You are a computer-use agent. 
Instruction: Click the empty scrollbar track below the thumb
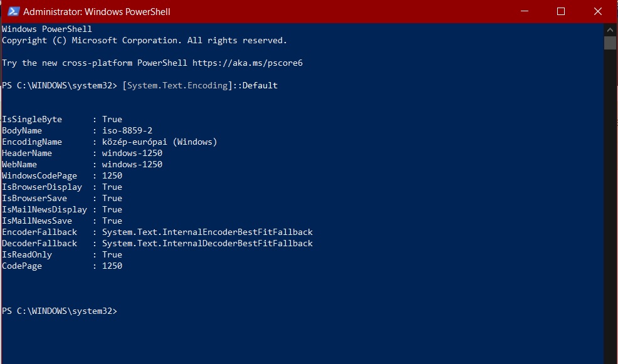(610, 205)
